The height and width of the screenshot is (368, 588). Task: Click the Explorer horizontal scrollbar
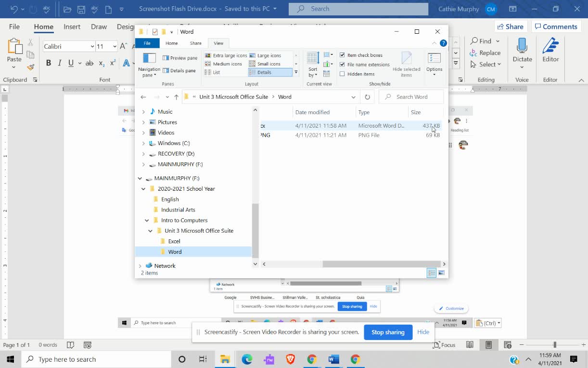[382, 264]
